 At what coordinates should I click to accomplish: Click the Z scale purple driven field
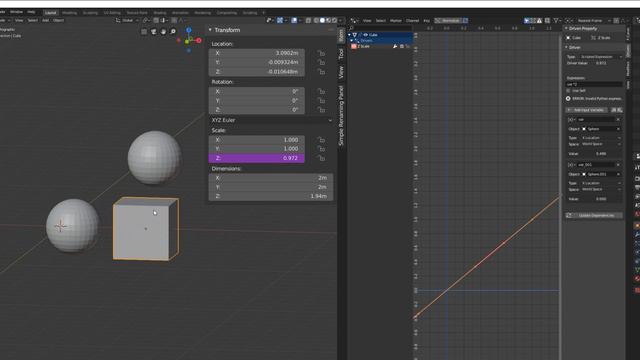(256, 158)
